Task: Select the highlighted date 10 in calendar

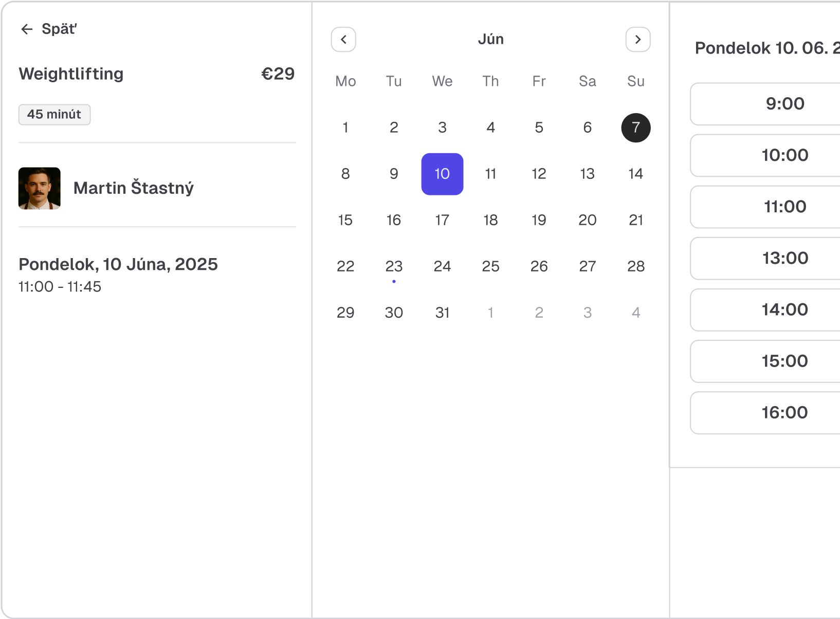Action: [x=442, y=174]
